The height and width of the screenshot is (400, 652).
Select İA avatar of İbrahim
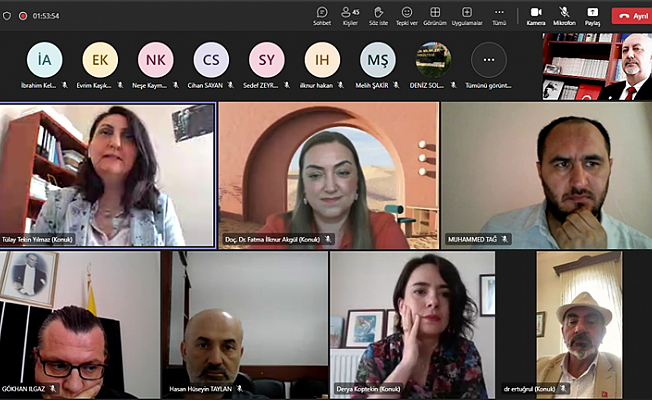tap(44, 60)
